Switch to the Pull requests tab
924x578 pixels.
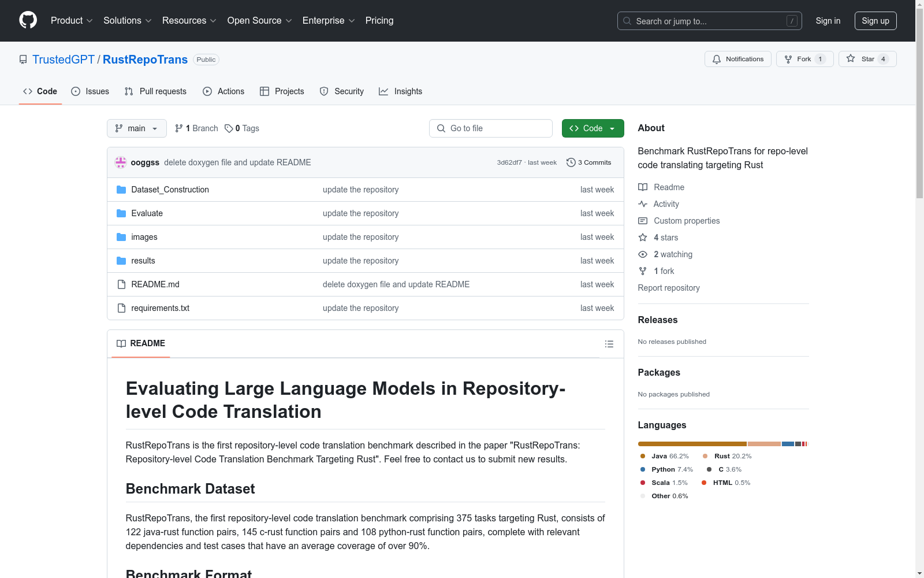pos(155,91)
